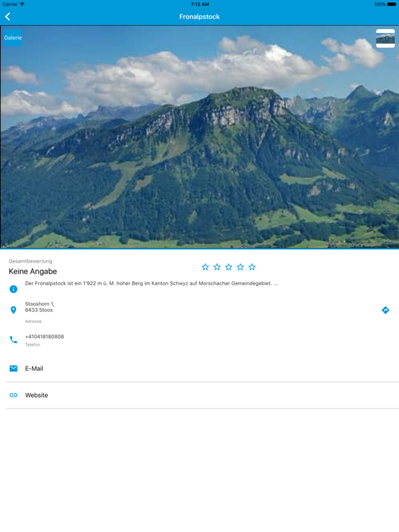Tap the Gesamtbewertung label

(x=30, y=261)
